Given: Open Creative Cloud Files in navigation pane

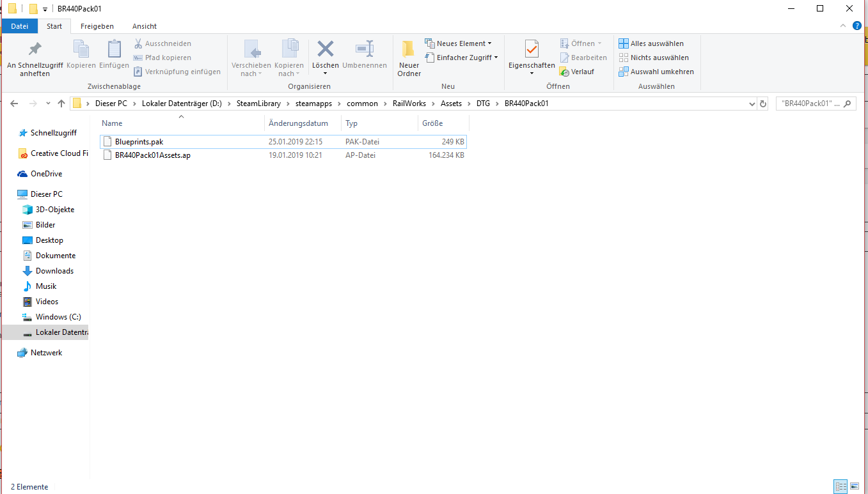Looking at the screenshot, I should coord(53,153).
